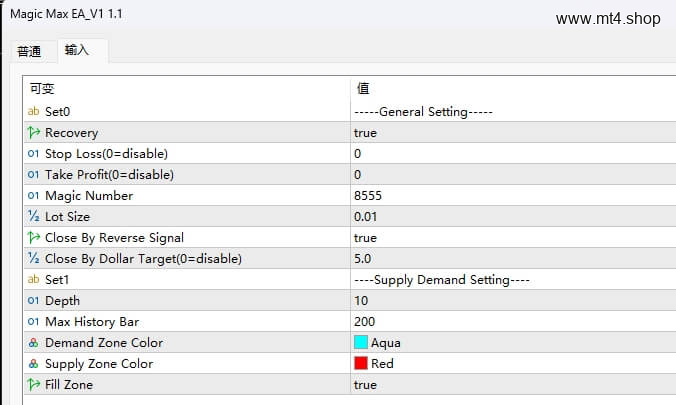Screen dimensions: 676x405
Task: Select the Magic Number label
Action: click(89, 196)
